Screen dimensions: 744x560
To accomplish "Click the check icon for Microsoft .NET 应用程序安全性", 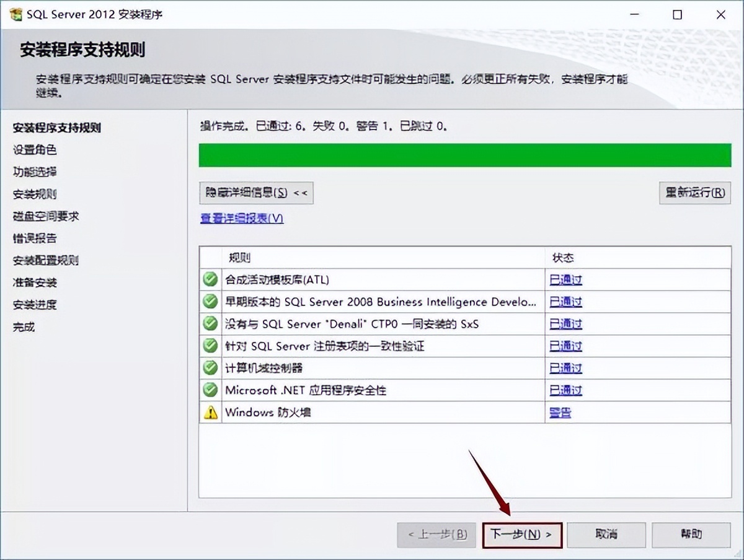I will point(210,390).
